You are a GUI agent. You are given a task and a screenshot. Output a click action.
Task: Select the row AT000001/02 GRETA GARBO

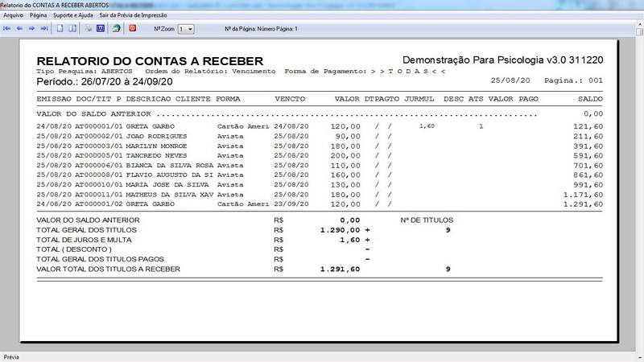[320, 204]
